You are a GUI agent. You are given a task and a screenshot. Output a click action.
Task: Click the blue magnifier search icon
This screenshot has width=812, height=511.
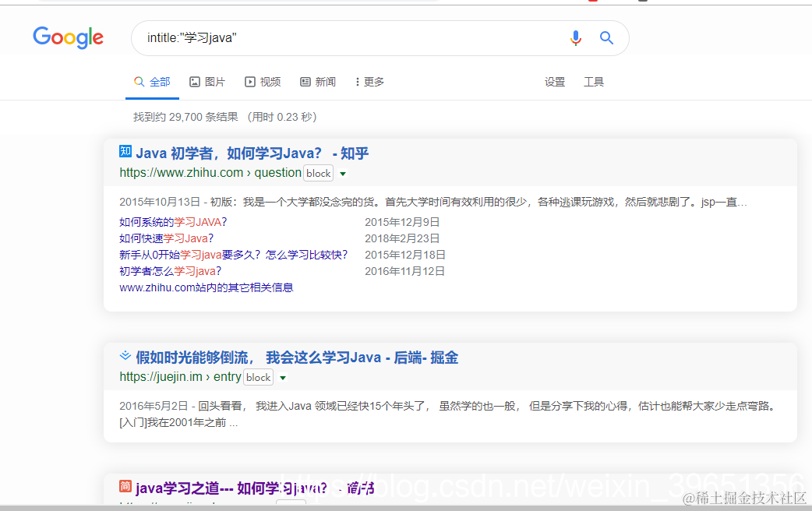[607, 37]
